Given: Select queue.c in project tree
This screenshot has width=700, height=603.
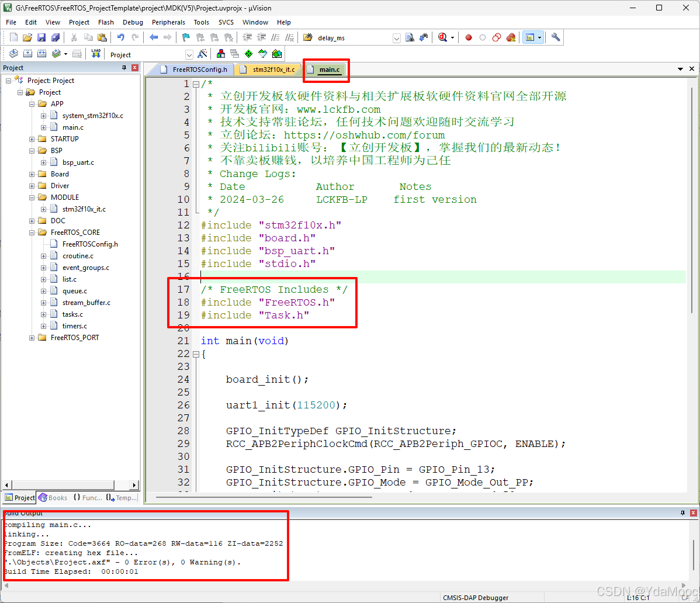Looking at the screenshot, I should coord(75,291).
